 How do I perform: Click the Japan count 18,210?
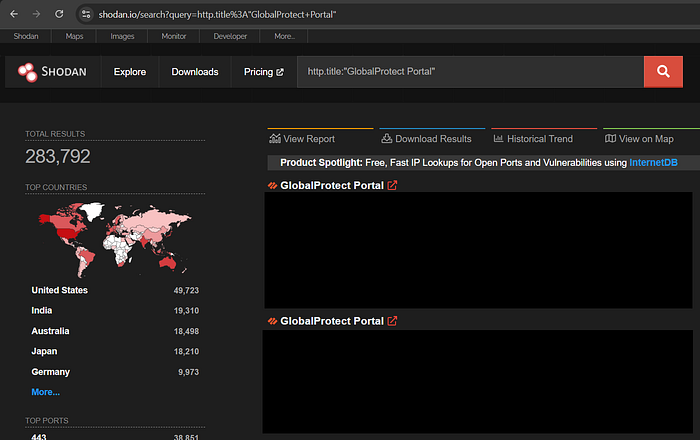tap(186, 352)
